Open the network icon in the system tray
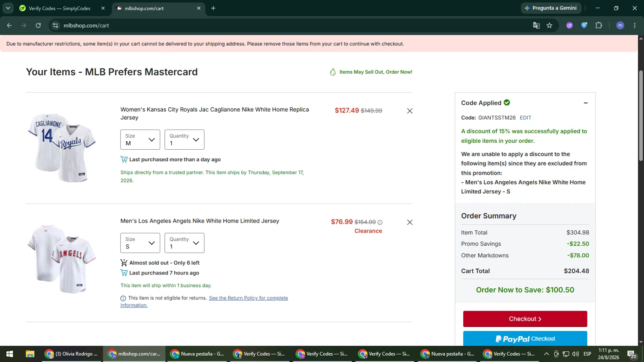Image resolution: width=644 pixels, height=362 pixels. point(566,354)
